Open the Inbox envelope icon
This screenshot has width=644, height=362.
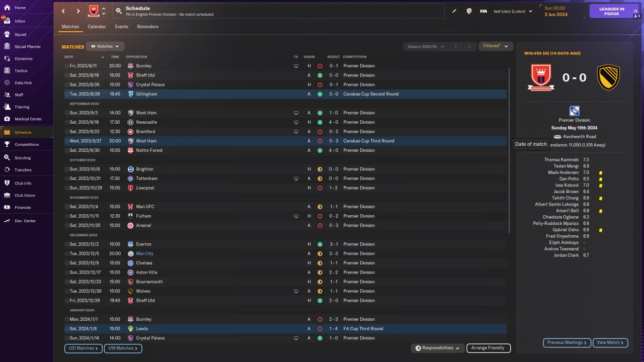coord(7,21)
